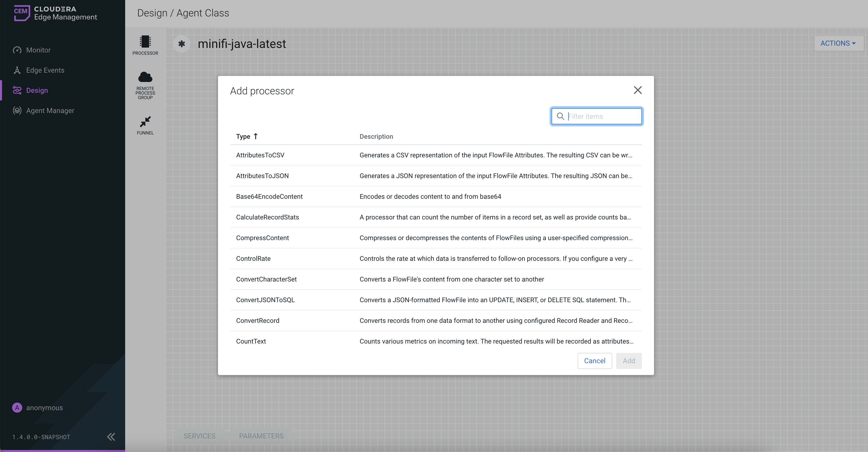Click the Add button in dialog
This screenshot has height=452, width=868.
[x=629, y=361]
